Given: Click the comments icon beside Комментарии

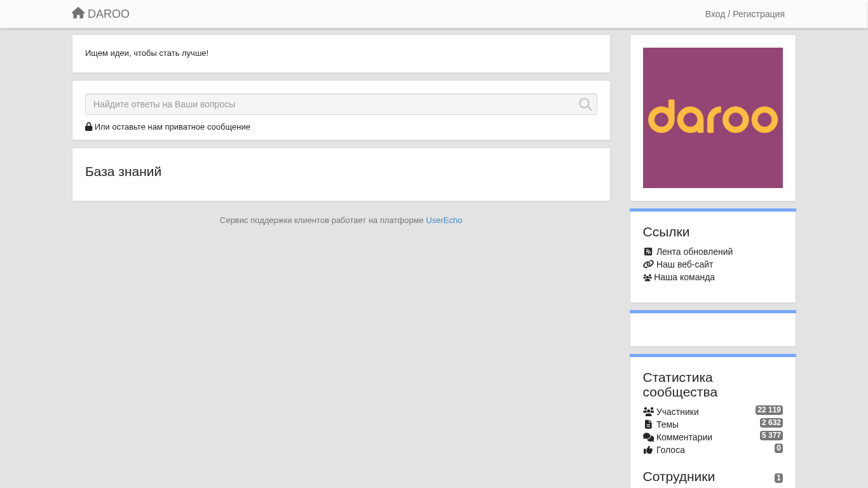Looking at the screenshot, I should [x=648, y=437].
